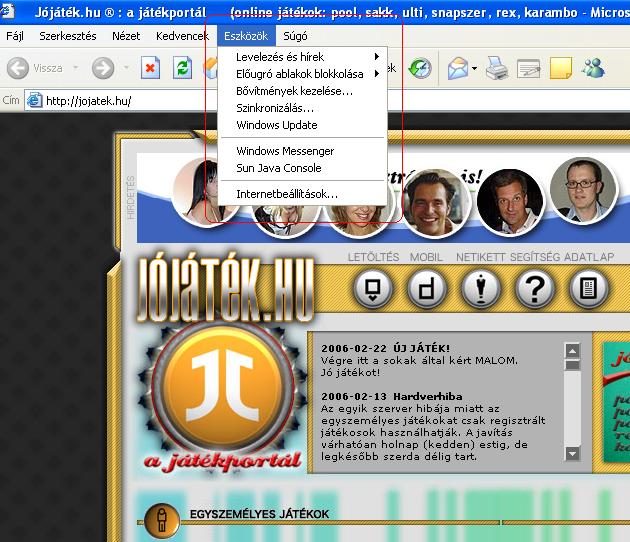Expand the Levelezés és hírek submenu

pos(303,57)
